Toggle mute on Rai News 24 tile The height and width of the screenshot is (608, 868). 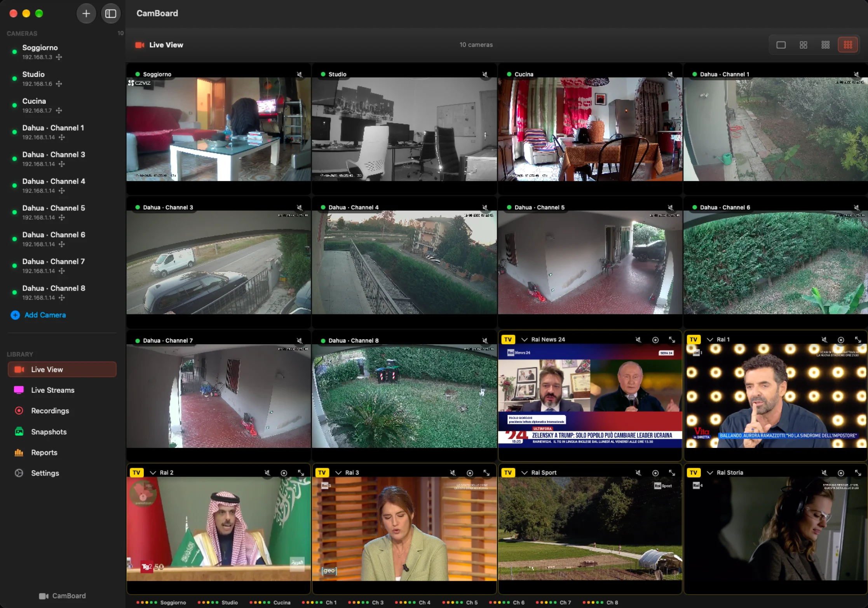pyautogui.click(x=638, y=340)
